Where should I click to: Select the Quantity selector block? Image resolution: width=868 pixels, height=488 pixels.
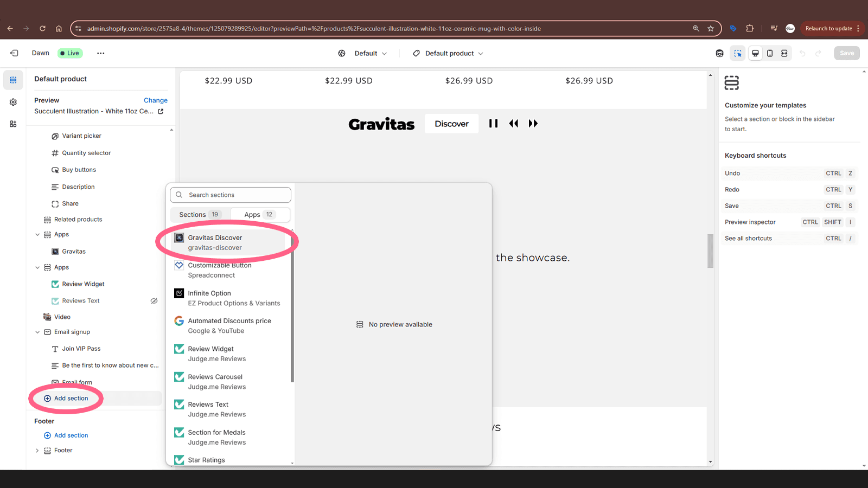pos(86,153)
